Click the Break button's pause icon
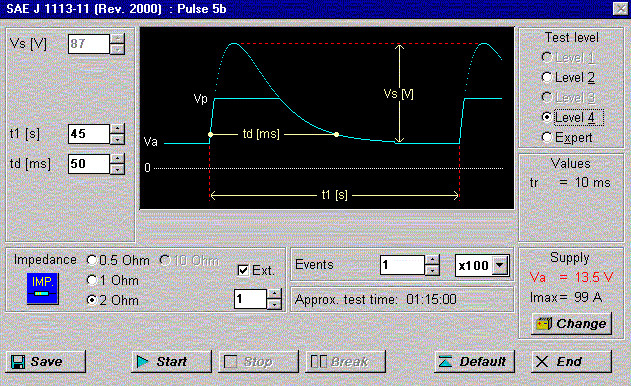 coord(319,361)
